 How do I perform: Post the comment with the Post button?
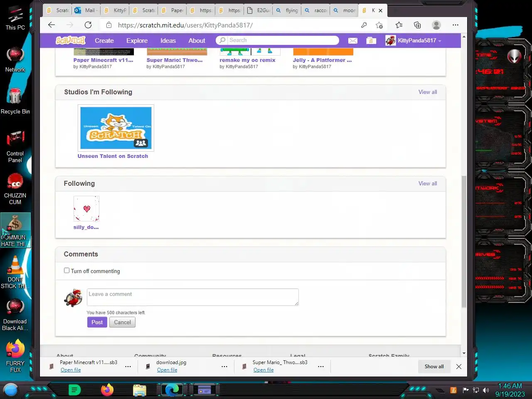[x=97, y=322]
